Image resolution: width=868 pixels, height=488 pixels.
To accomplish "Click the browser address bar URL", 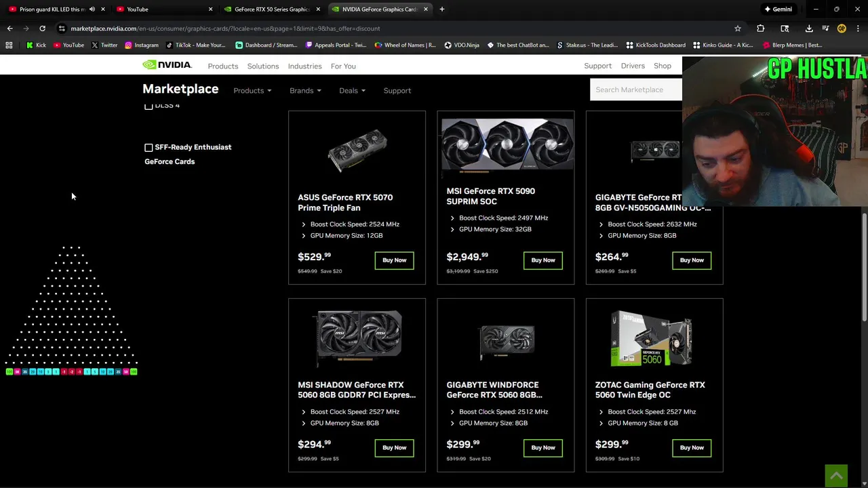I will (x=225, y=28).
